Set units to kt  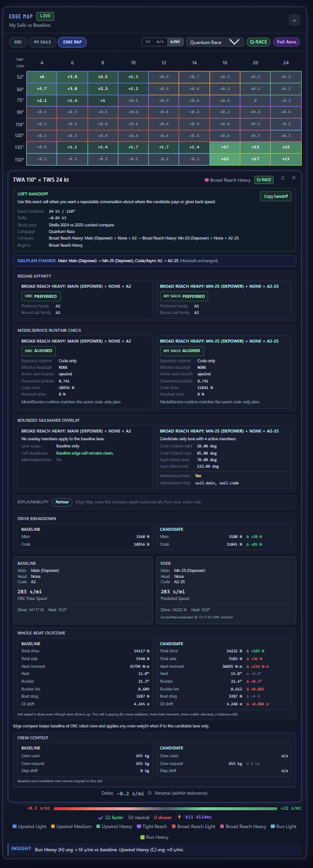pos(148,42)
